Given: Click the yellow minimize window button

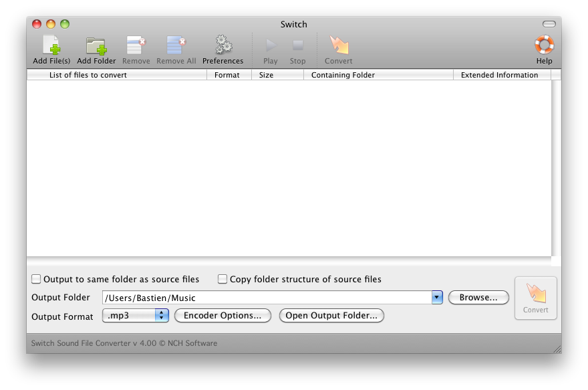Looking at the screenshot, I should (x=51, y=24).
